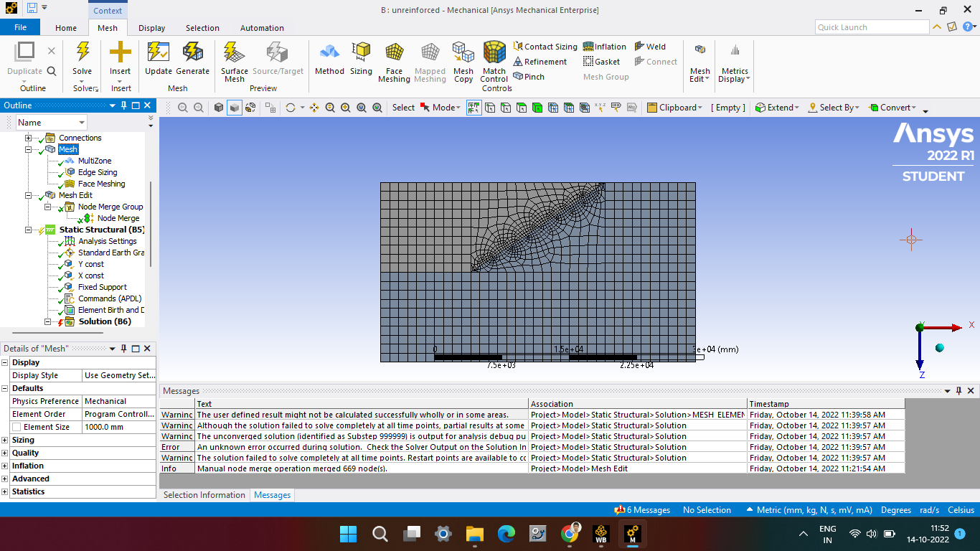Viewport: 980px width, 551px height.
Task: Click the Refinement button in ribbon
Action: coord(540,62)
